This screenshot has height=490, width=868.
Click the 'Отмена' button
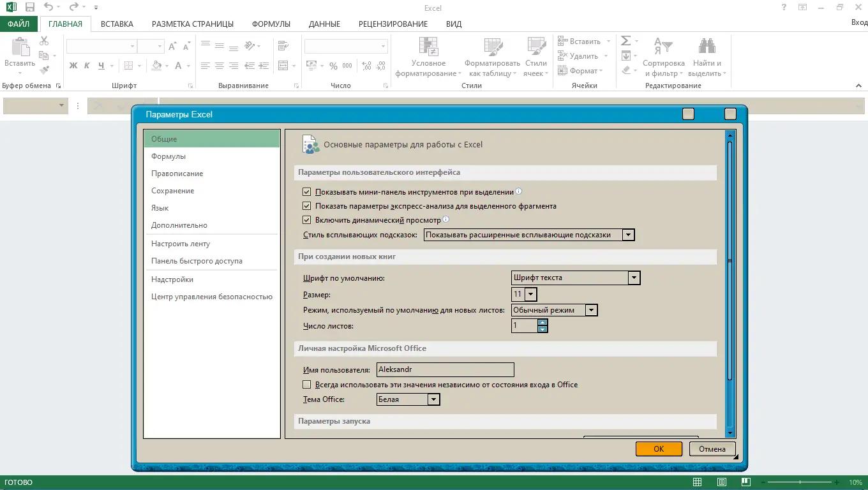712,449
